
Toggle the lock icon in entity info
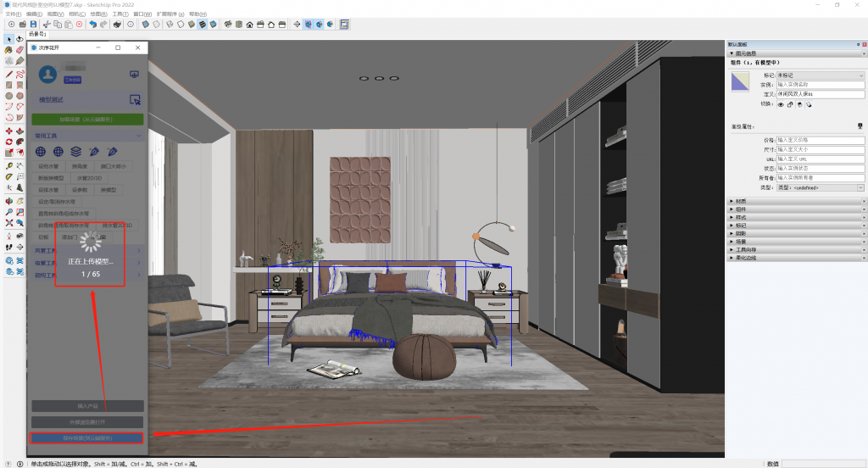tap(790, 104)
